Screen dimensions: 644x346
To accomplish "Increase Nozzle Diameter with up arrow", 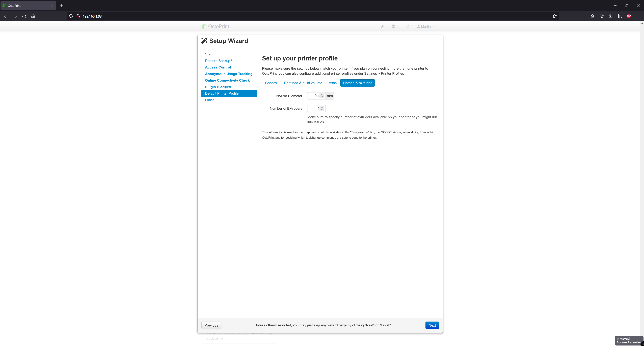I will (x=322, y=95).
